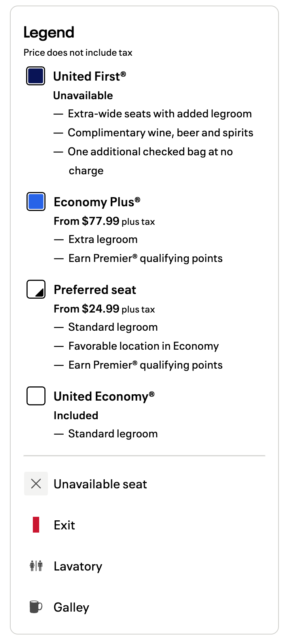Click the Preferred seat label

tap(95, 290)
